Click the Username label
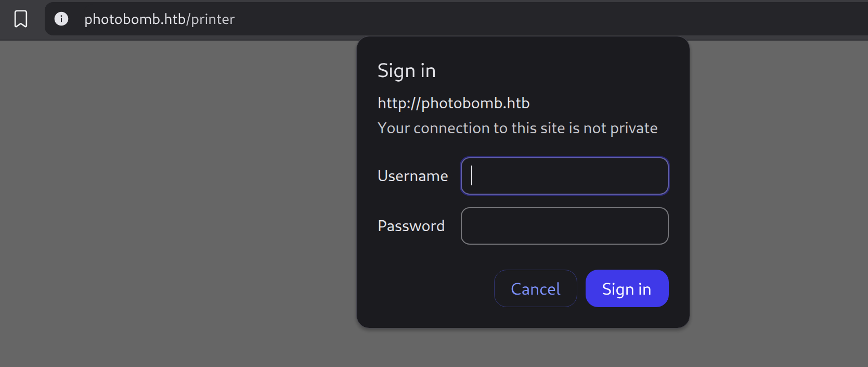The image size is (868, 367). coord(412,176)
